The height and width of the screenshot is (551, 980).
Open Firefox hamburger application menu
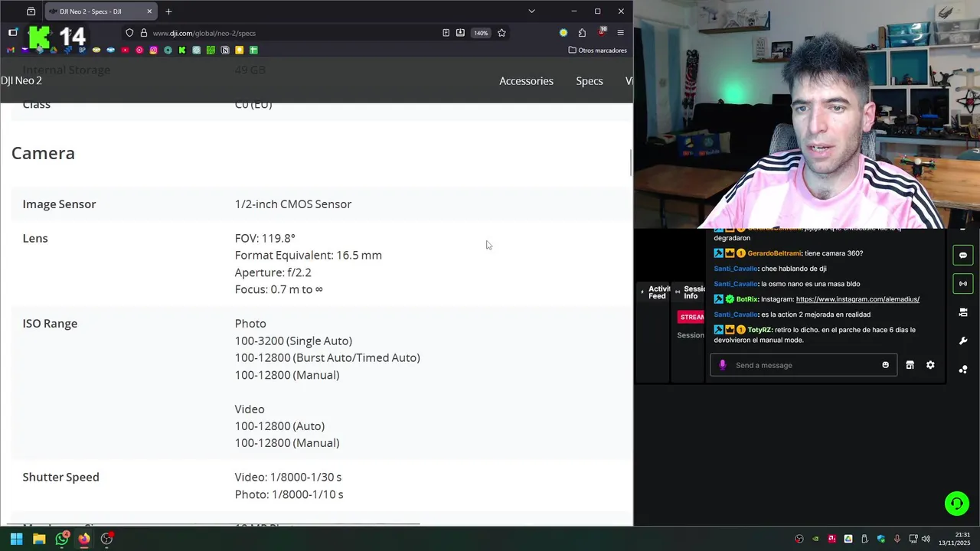620,33
